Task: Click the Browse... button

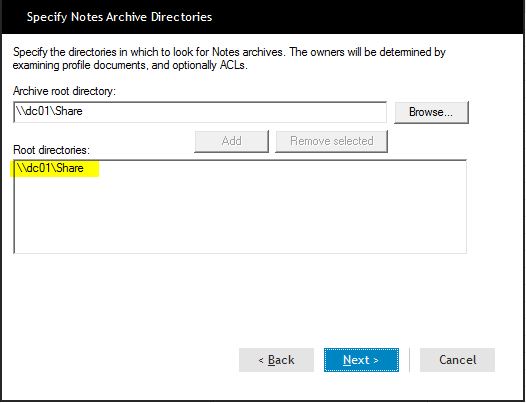Action: (431, 112)
